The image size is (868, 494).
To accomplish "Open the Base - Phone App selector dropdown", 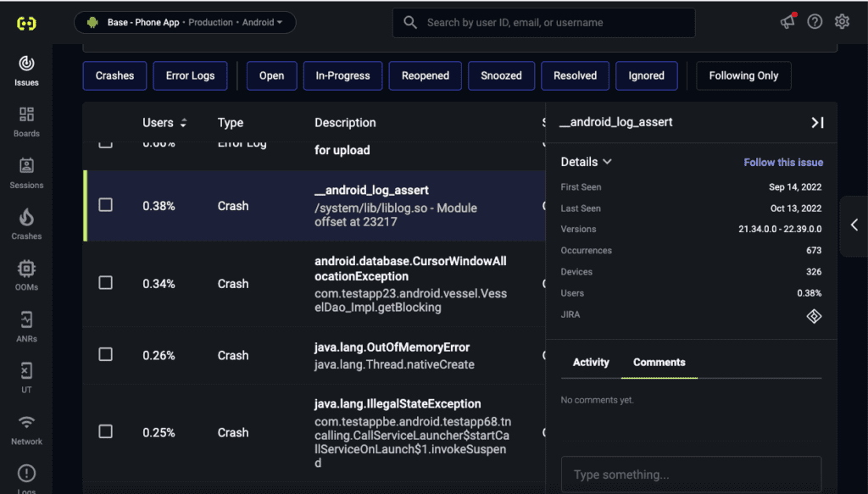I will tap(185, 22).
